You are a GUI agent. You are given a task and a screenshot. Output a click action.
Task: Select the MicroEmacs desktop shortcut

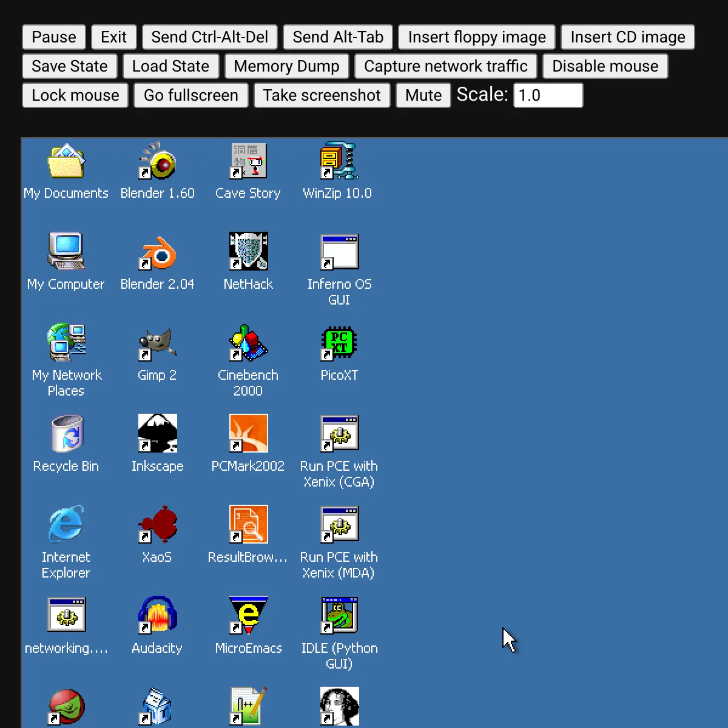click(x=248, y=616)
